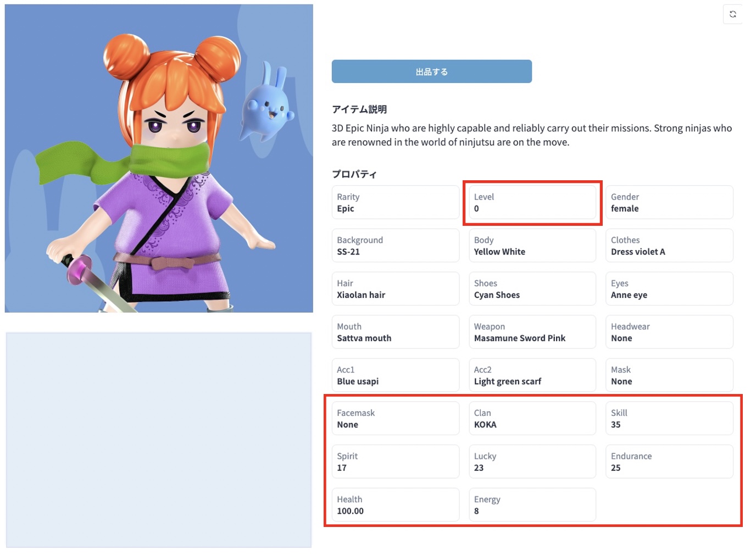Select the Acc2 Light green scarf card
Screen dimensions: 756x555
pos(532,375)
